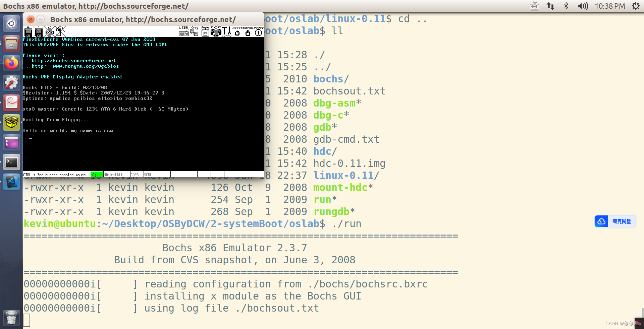Click 'mount-hdc*' entry in terminal listing
The width and height of the screenshot is (644, 329).
[343, 188]
